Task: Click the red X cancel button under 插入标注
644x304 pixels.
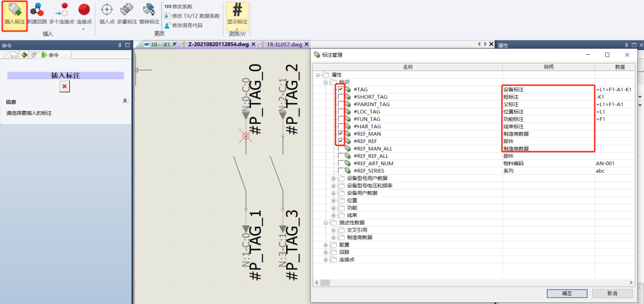Action: [x=66, y=86]
